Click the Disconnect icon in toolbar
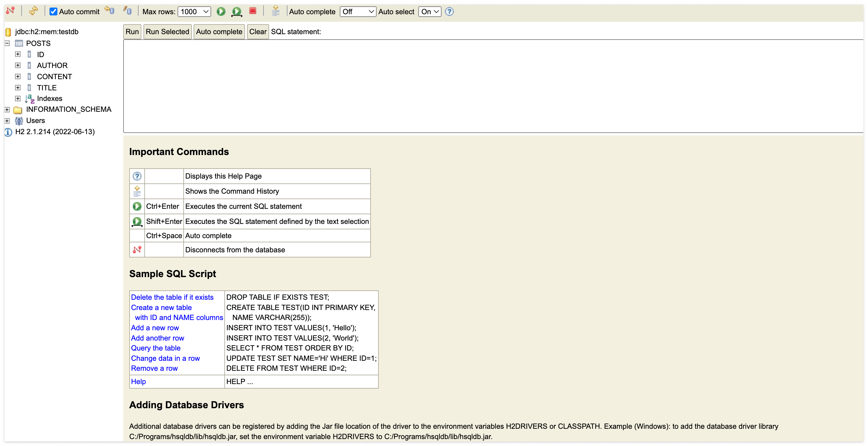868x446 pixels. 11,11
